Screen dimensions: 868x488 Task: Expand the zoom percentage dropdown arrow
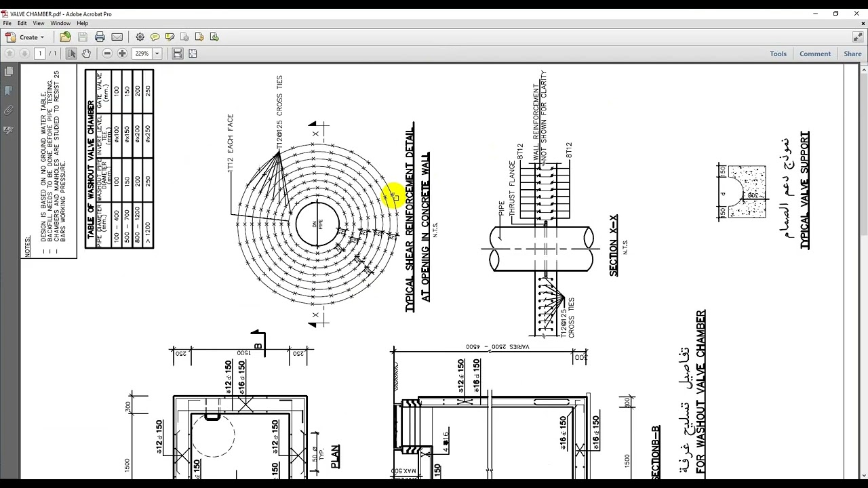[x=157, y=54]
